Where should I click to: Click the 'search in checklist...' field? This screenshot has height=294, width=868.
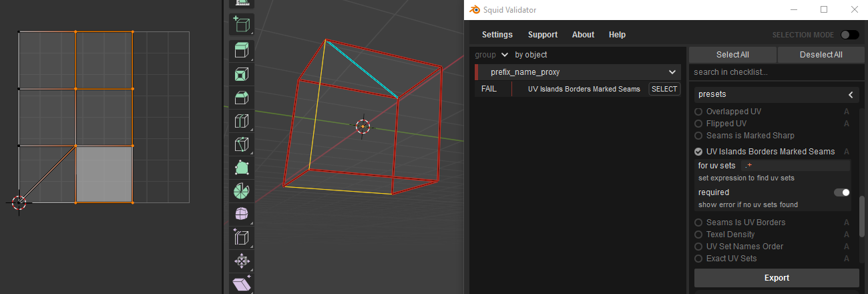click(x=777, y=72)
